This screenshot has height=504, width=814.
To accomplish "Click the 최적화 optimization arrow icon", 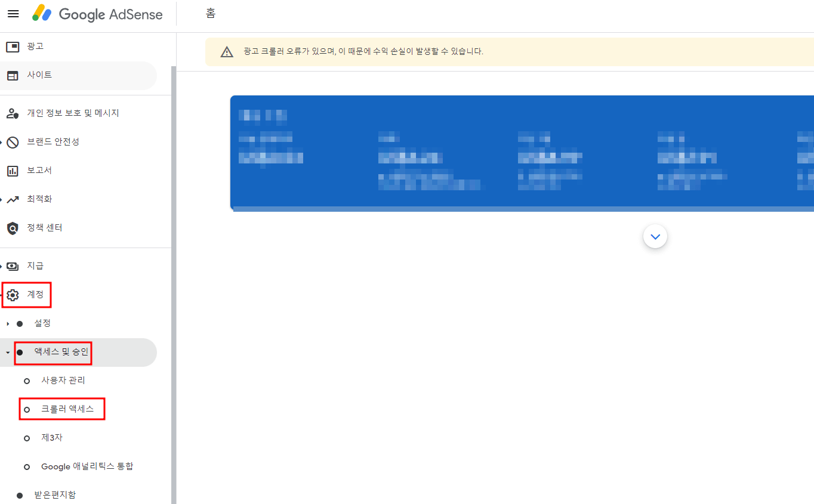I will coord(13,199).
